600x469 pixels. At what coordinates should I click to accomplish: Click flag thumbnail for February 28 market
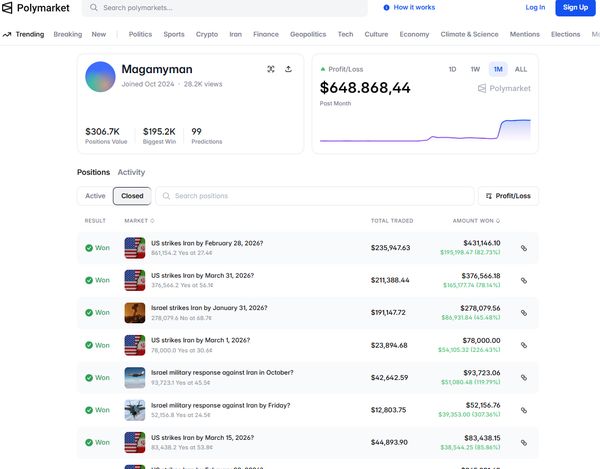135,248
